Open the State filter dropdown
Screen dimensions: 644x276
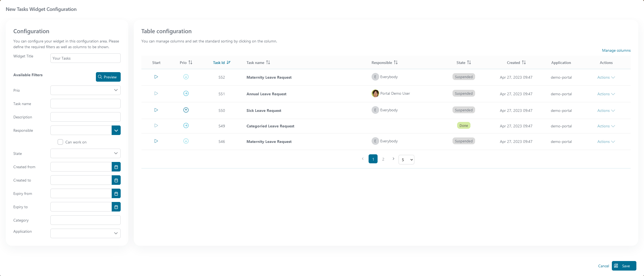point(86,154)
